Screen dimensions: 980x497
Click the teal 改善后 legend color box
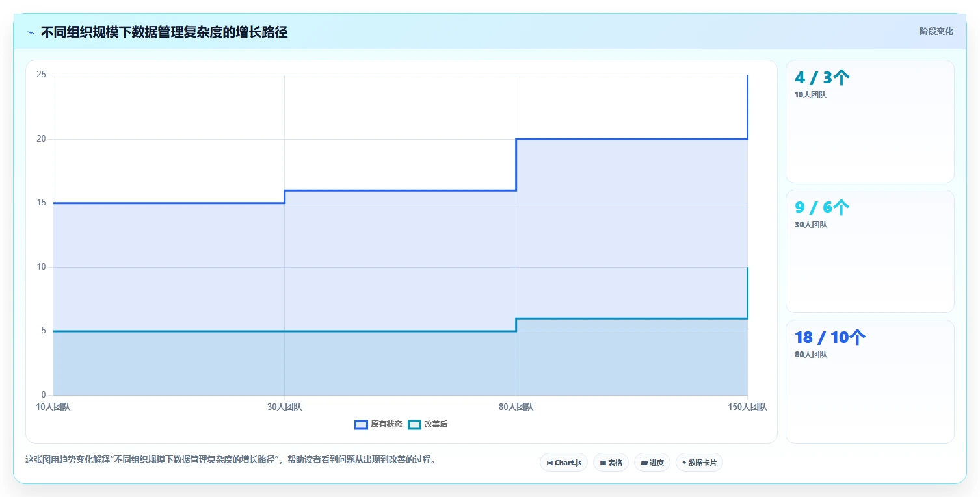[414, 424]
